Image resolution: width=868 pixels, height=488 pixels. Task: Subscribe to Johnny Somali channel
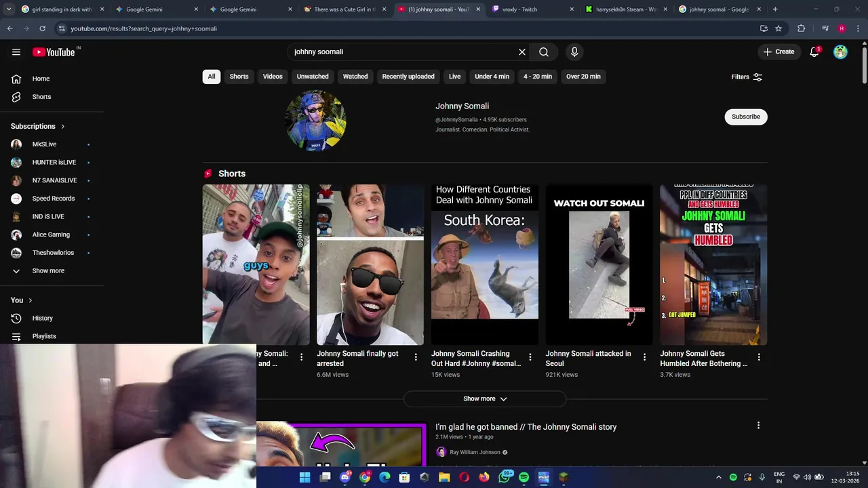coord(746,117)
